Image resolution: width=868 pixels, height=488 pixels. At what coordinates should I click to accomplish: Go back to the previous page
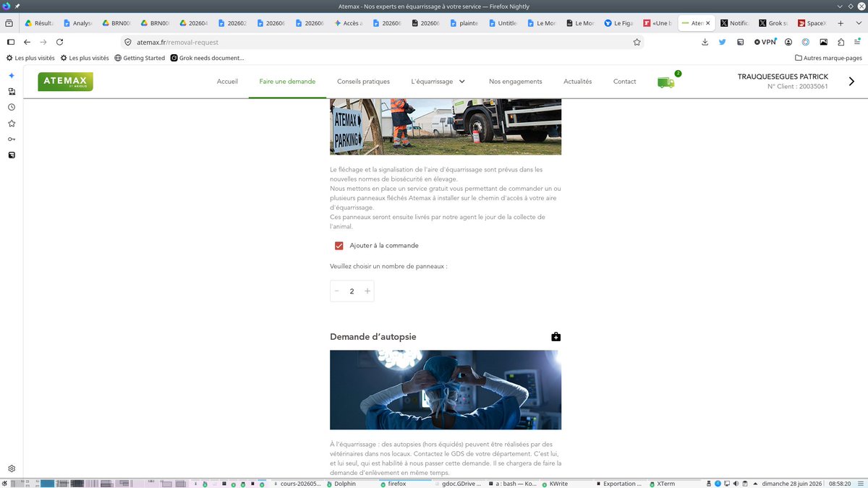coord(27,42)
